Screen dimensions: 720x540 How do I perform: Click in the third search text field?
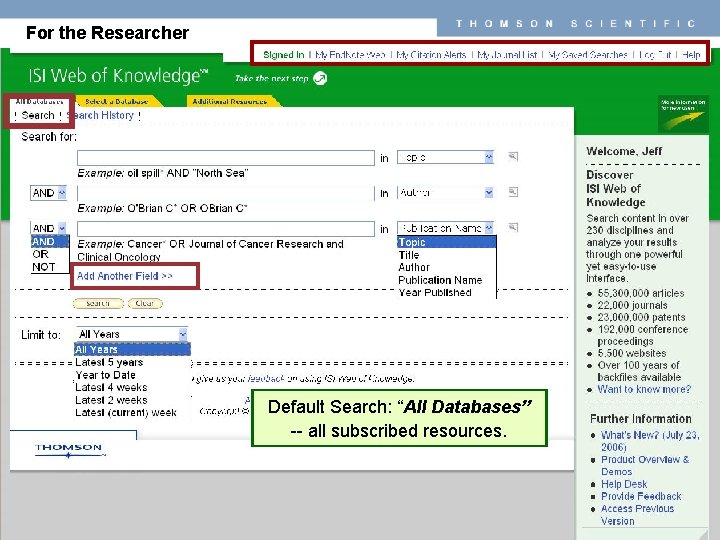226,228
